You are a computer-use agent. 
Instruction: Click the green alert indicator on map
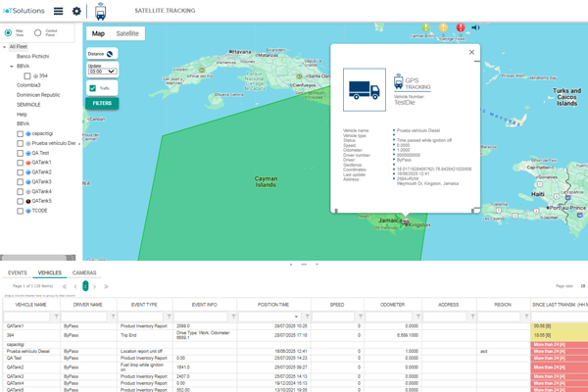pyautogui.click(x=425, y=27)
